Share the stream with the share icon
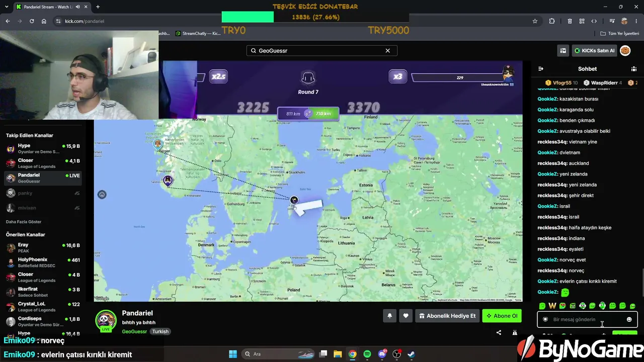Viewport: 644px width, 362px height. 499,332
